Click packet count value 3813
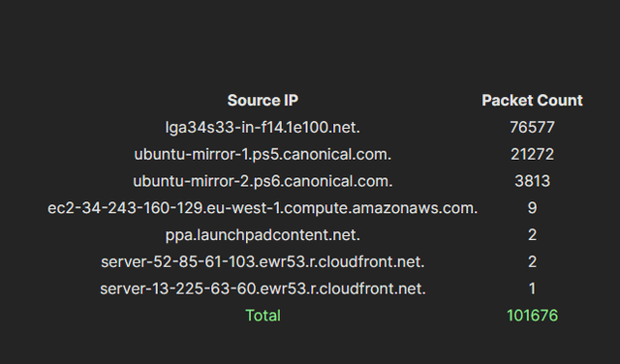Viewport: 620px width, 364px height. click(532, 181)
